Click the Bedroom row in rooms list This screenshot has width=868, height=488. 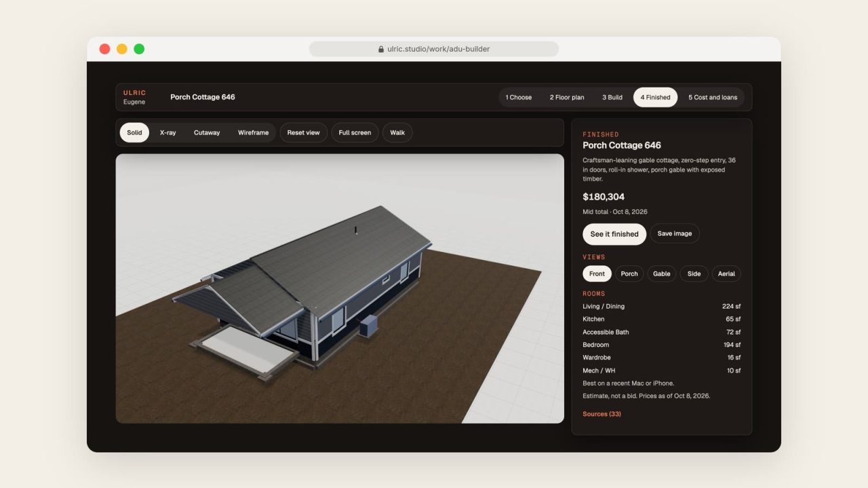(661, 345)
